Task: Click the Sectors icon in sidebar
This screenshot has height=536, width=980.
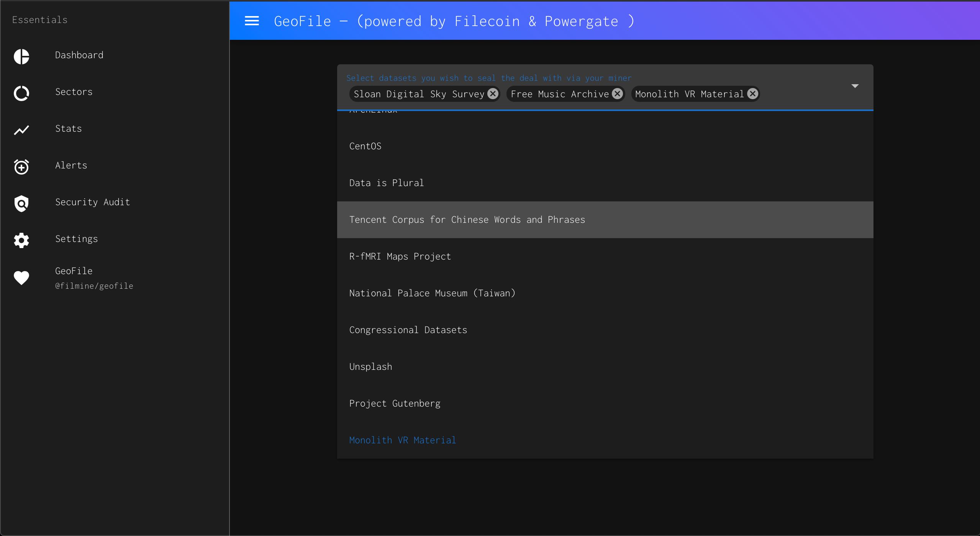Action: (21, 92)
